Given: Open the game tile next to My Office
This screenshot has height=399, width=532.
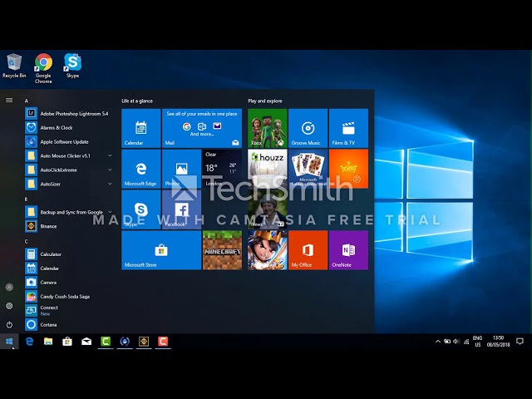Looking at the screenshot, I should pos(268,250).
